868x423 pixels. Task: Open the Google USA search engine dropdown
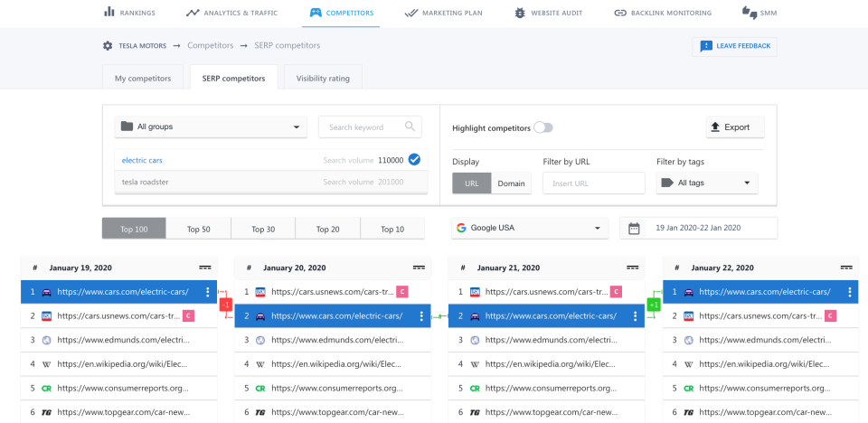point(530,228)
